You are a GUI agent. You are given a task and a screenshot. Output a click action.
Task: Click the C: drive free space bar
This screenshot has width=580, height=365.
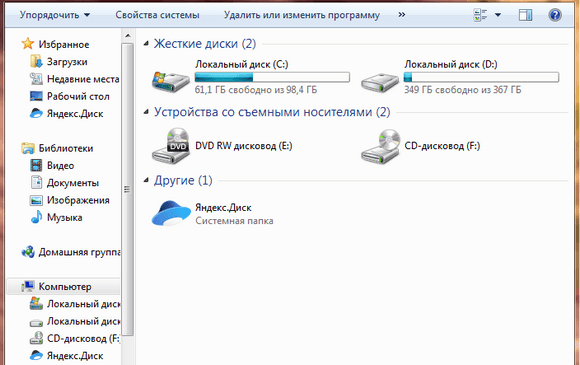click(272, 77)
